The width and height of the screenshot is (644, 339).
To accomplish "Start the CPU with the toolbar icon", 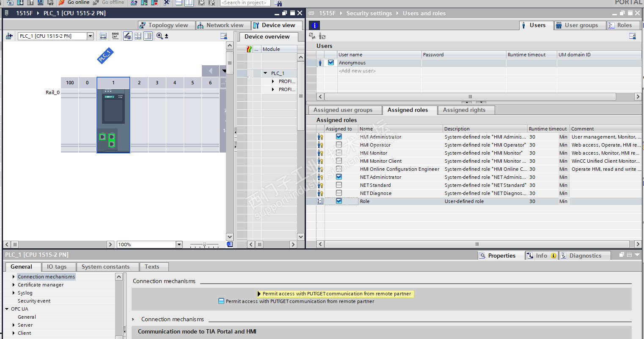I will click(144, 3).
